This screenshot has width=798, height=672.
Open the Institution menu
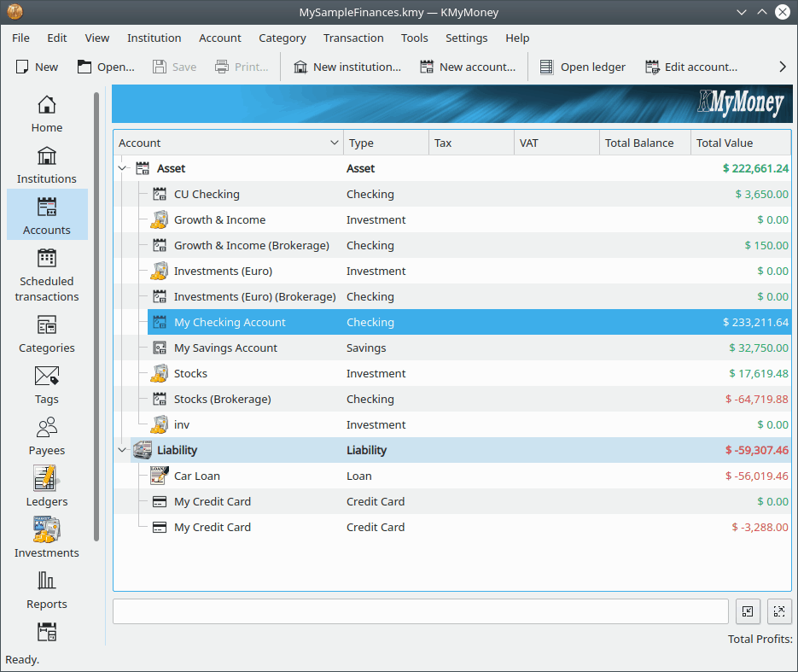pos(154,38)
